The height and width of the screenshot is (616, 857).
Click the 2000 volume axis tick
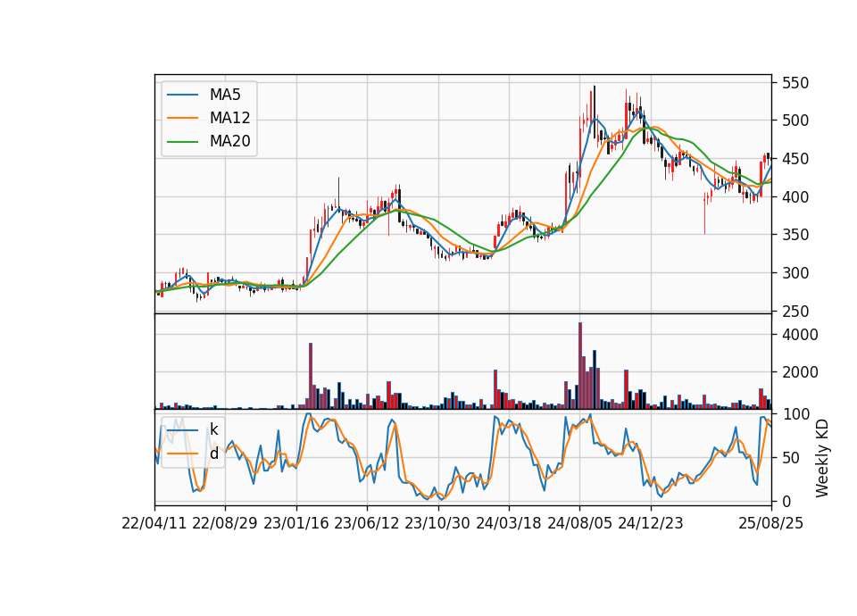tap(800, 372)
